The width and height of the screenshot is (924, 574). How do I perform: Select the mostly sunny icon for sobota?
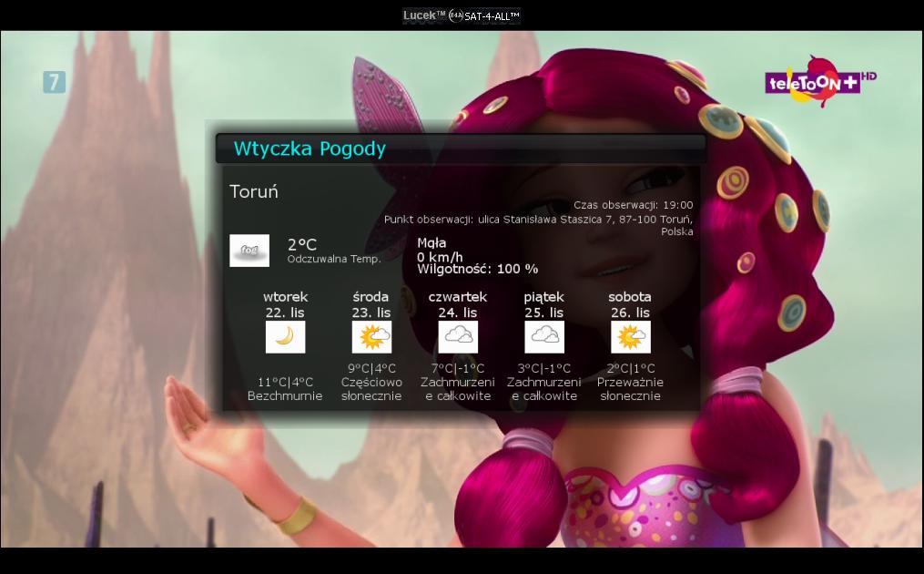(x=631, y=337)
